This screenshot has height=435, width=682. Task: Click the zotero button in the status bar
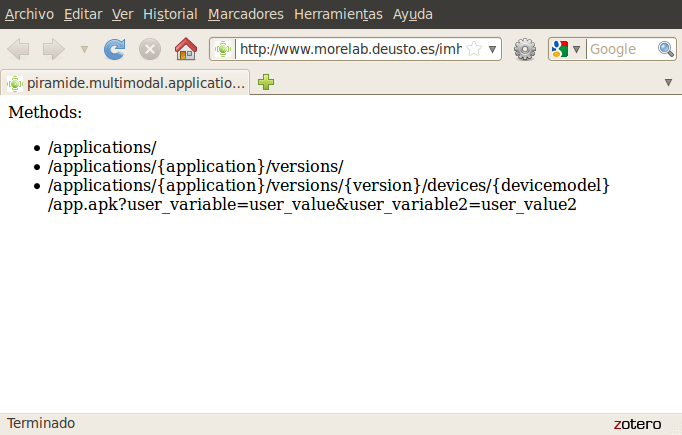(637, 423)
